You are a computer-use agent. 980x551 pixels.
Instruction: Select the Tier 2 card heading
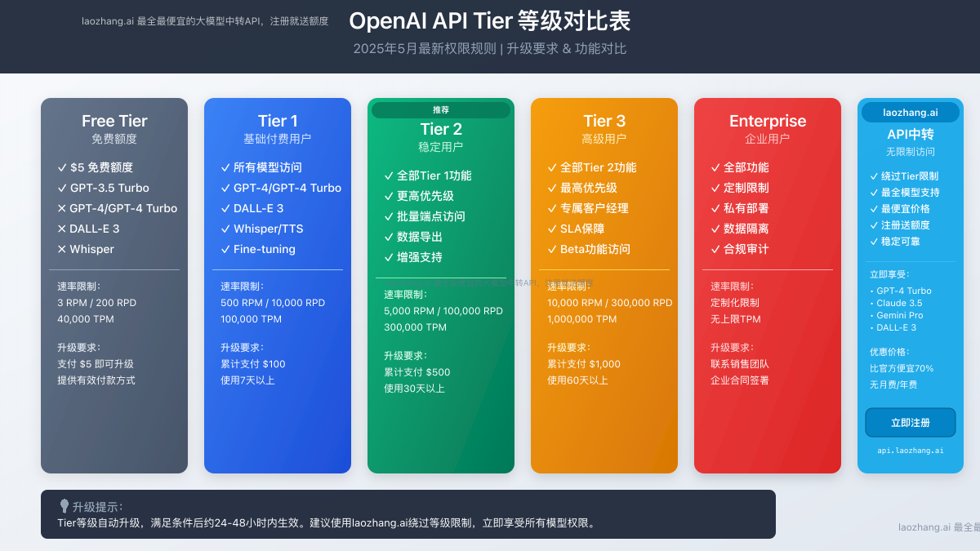[441, 129]
